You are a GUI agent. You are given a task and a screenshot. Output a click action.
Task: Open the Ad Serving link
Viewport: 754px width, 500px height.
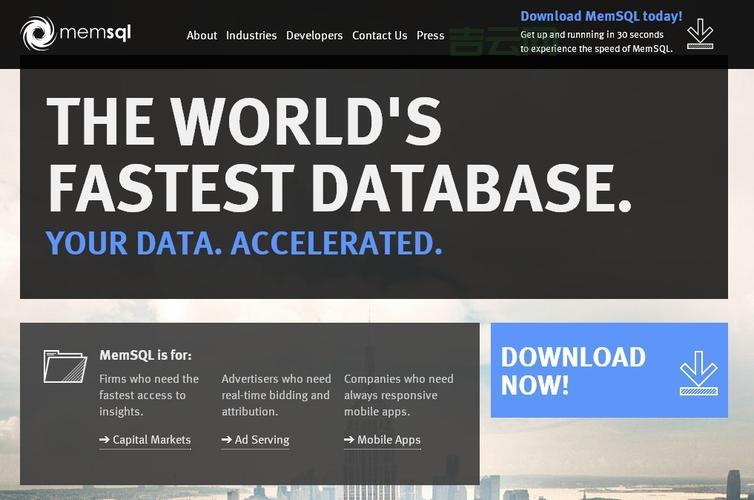(255, 440)
